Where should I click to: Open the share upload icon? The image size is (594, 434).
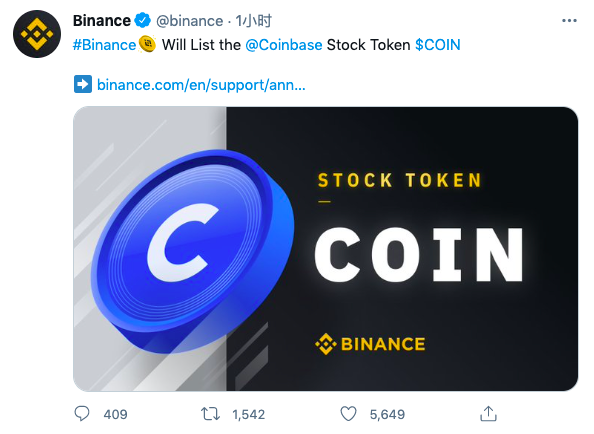tap(488, 414)
